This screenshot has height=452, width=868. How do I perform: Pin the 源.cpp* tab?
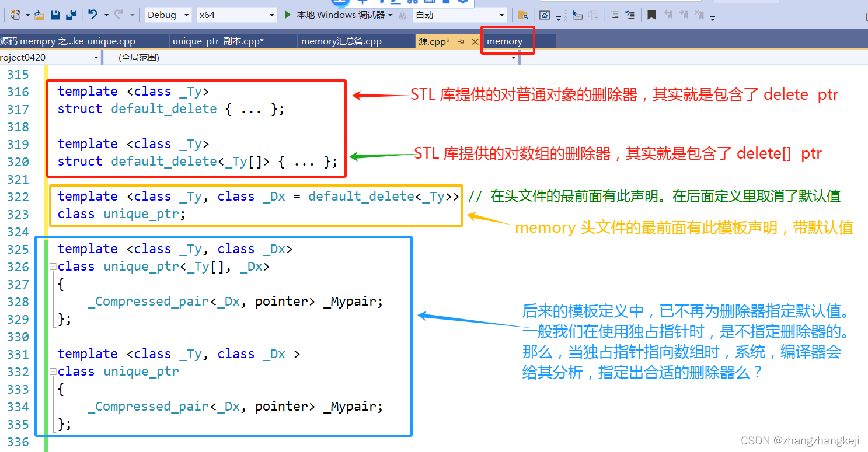pyautogui.click(x=461, y=42)
